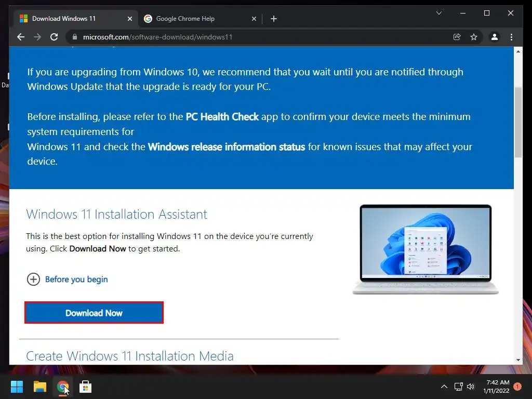Open Windows release information status link
This screenshot has width=532, height=399.
pos(227,147)
